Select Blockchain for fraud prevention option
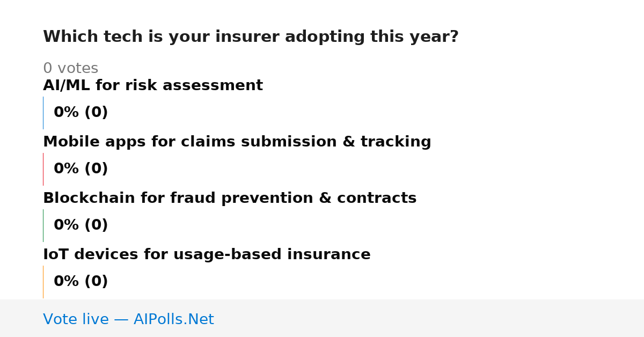 coord(230,199)
